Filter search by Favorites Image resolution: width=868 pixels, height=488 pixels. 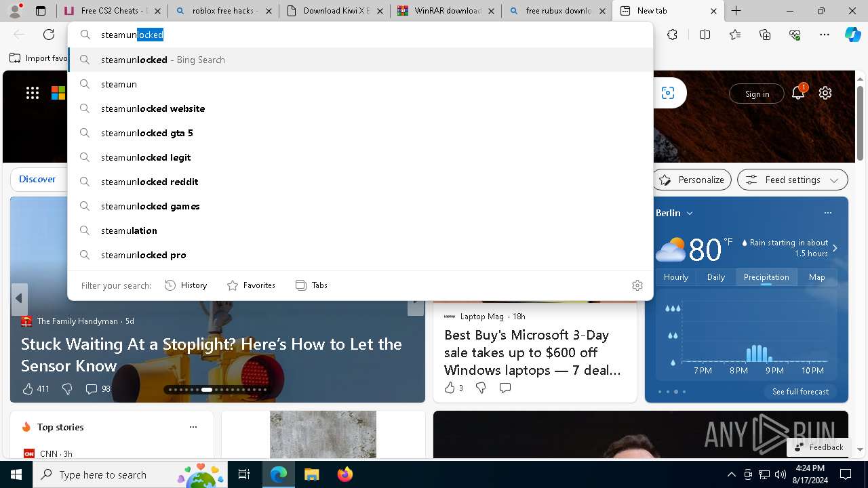(x=251, y=285)
